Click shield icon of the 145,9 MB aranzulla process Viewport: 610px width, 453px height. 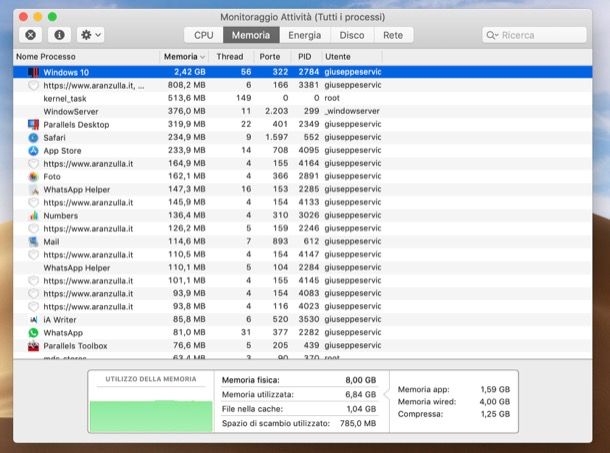point(33,202)
